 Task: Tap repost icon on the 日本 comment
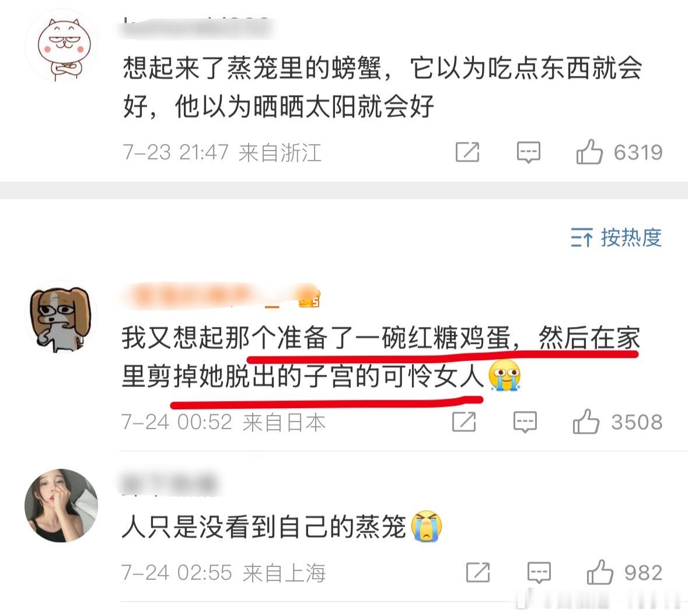pyautogui.click(x=464, y=422)
